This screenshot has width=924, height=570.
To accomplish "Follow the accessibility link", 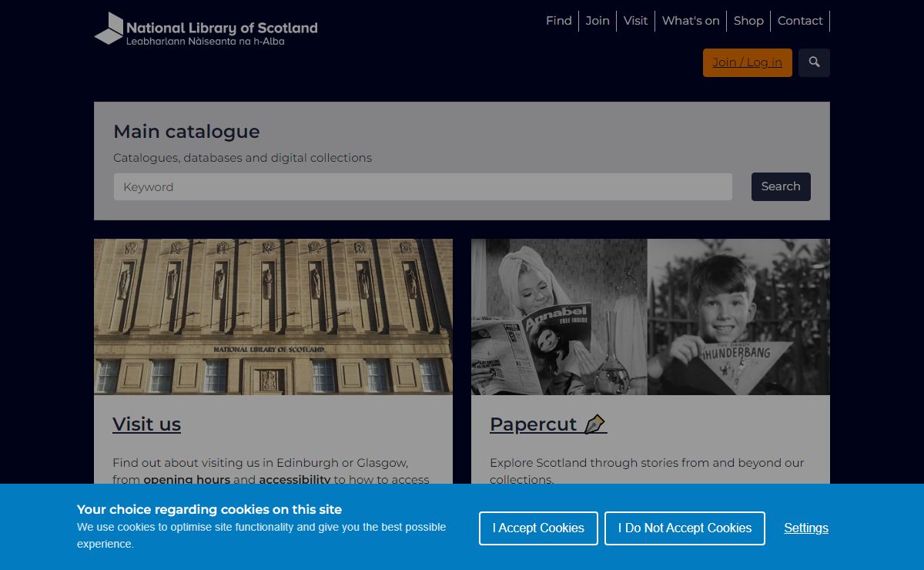I will click(x=295, y=479).
